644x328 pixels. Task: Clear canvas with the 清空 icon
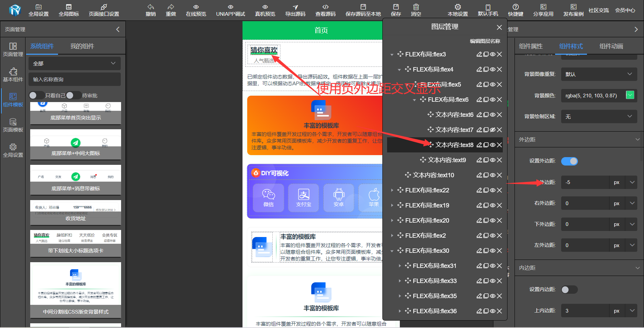click(416, 10)
